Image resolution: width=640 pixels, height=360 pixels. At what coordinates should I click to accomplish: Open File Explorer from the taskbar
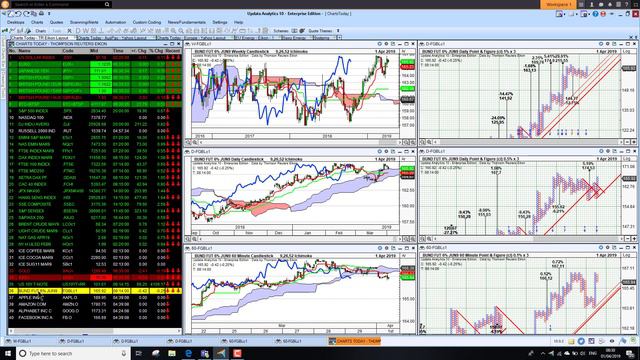pyautogui.click(x=172, y=353)
